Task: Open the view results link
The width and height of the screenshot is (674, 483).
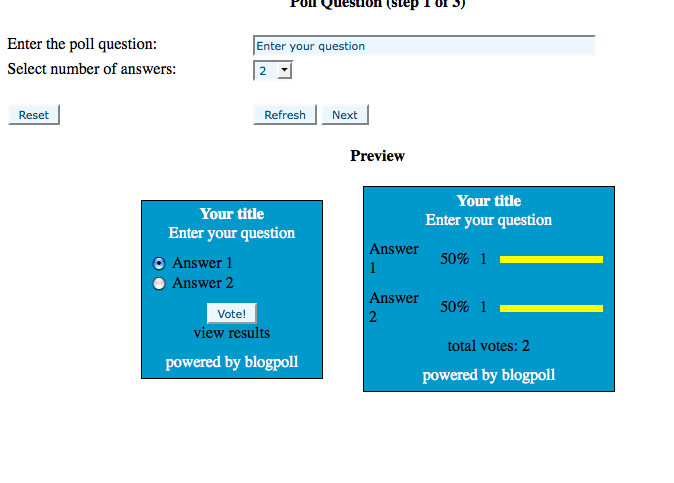Action: click(x=231, y=333)
